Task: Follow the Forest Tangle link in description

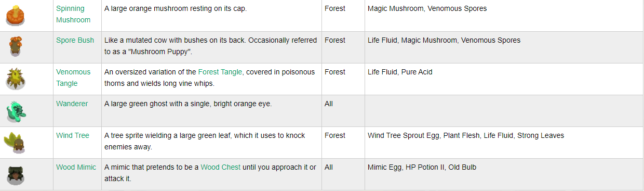Action: (221, 72)
